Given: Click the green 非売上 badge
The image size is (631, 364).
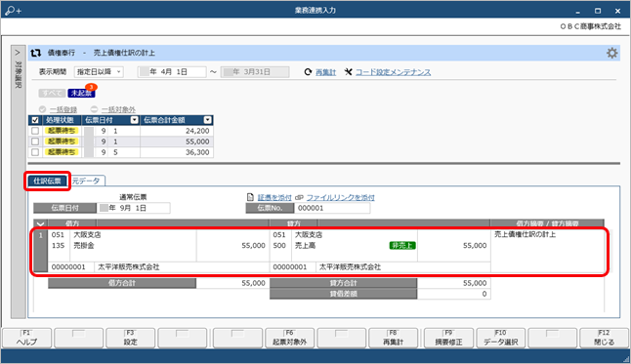Looking at the screenshot, I should click(402, 245).
